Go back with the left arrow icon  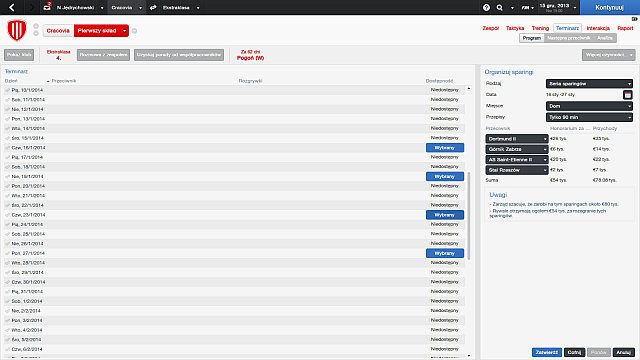(12, 7)
